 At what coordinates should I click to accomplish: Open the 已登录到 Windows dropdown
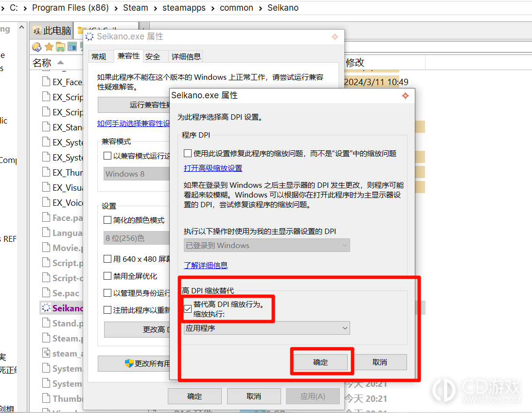click(x=266, y=245)
